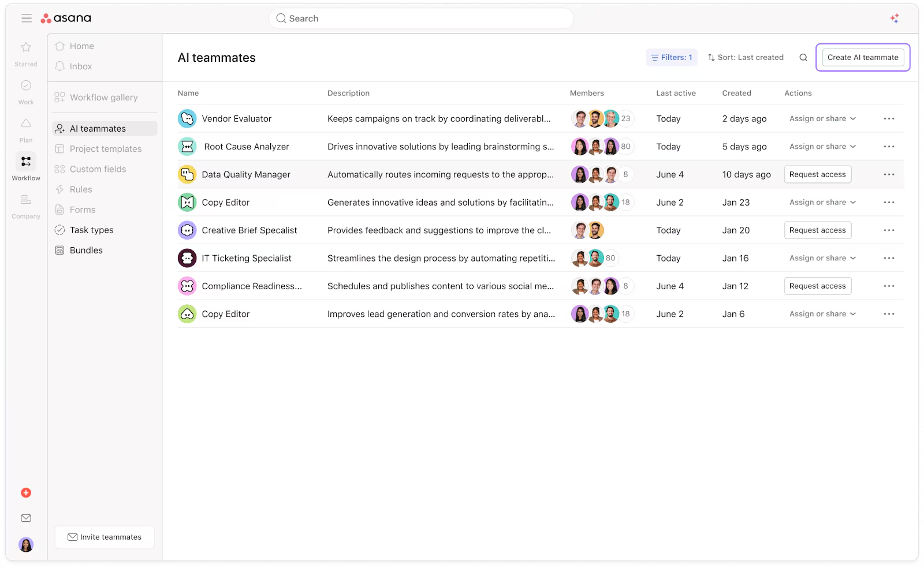Click the Vendor Evaluator avatar icon
This screenshot has width=924, height=568.
pos(187,119)
